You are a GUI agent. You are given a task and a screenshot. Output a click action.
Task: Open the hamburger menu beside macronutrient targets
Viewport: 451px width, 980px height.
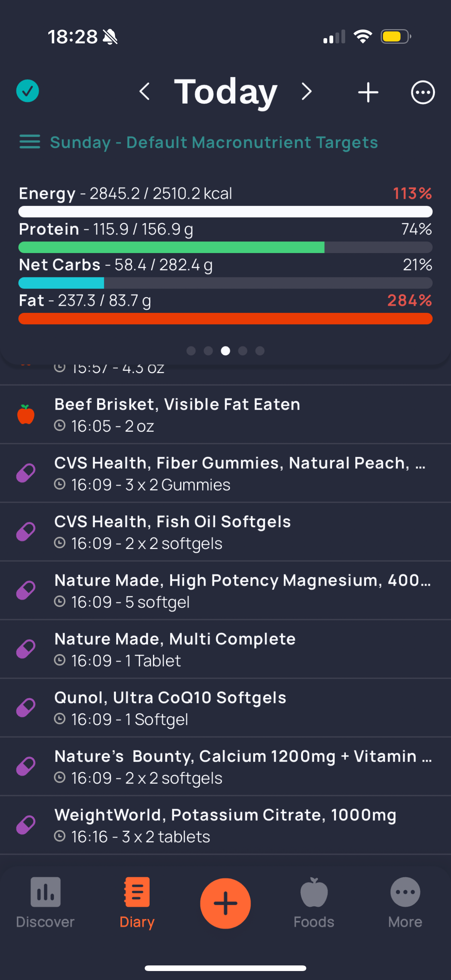pyautogui.click(x=30, y=142)
